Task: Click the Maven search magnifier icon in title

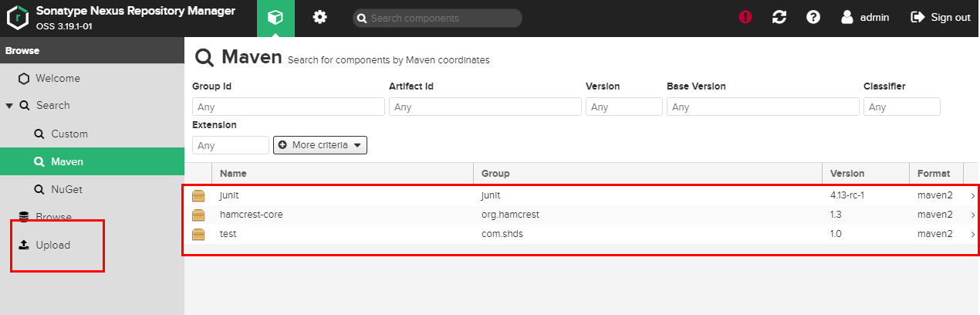Action: (204, 58)
